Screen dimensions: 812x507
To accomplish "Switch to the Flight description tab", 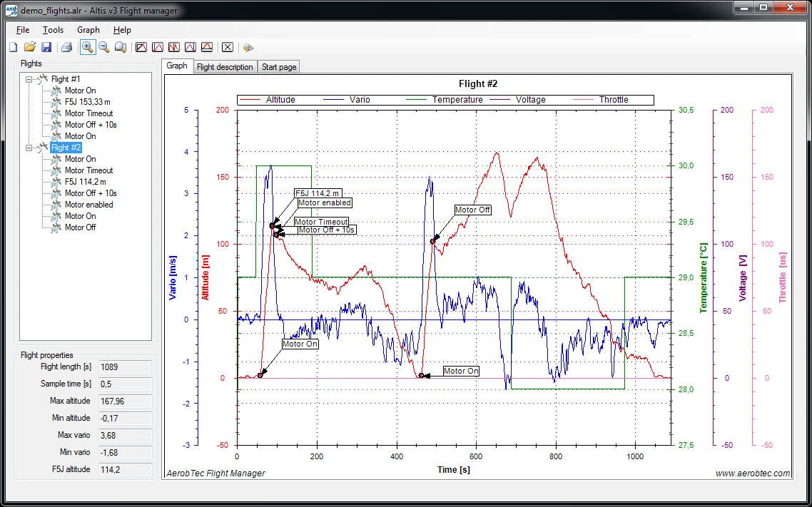I will click(225, 66).
